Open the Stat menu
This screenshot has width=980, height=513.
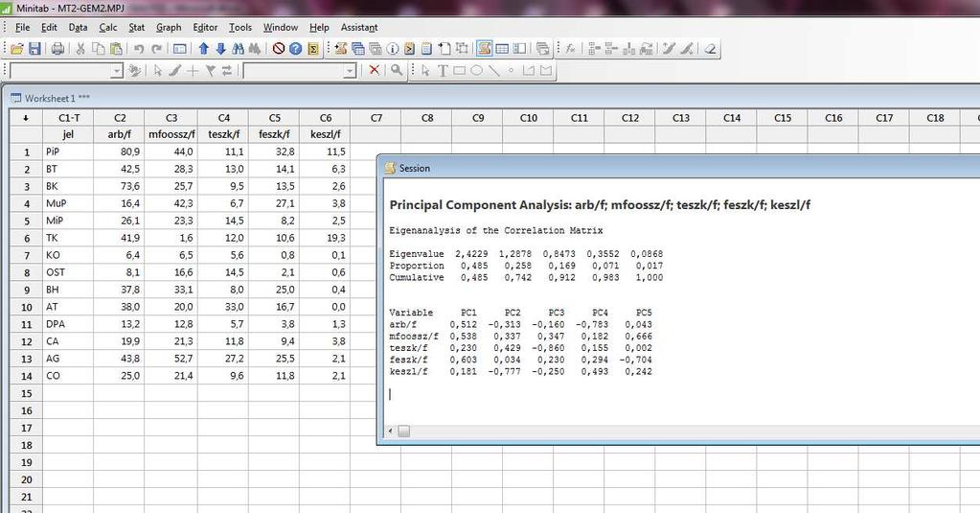pos(137,28)
